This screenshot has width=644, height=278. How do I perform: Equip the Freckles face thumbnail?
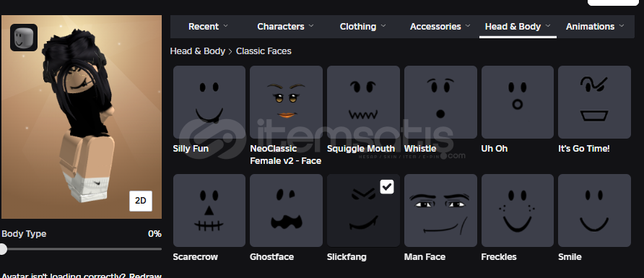pos(518,211)
